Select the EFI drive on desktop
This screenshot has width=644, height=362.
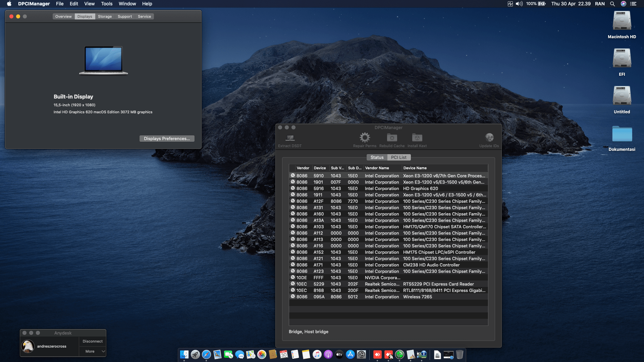tap(622, 58)
